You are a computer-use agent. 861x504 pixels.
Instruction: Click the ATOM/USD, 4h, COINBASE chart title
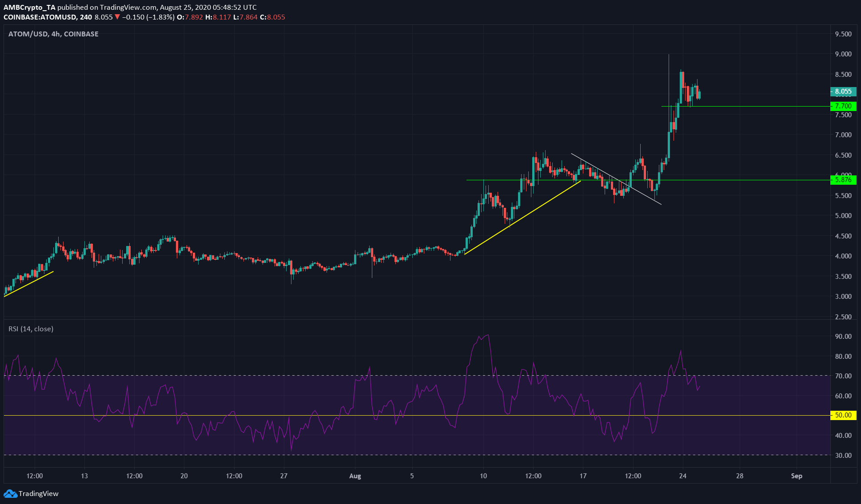[x=53, y=34]
